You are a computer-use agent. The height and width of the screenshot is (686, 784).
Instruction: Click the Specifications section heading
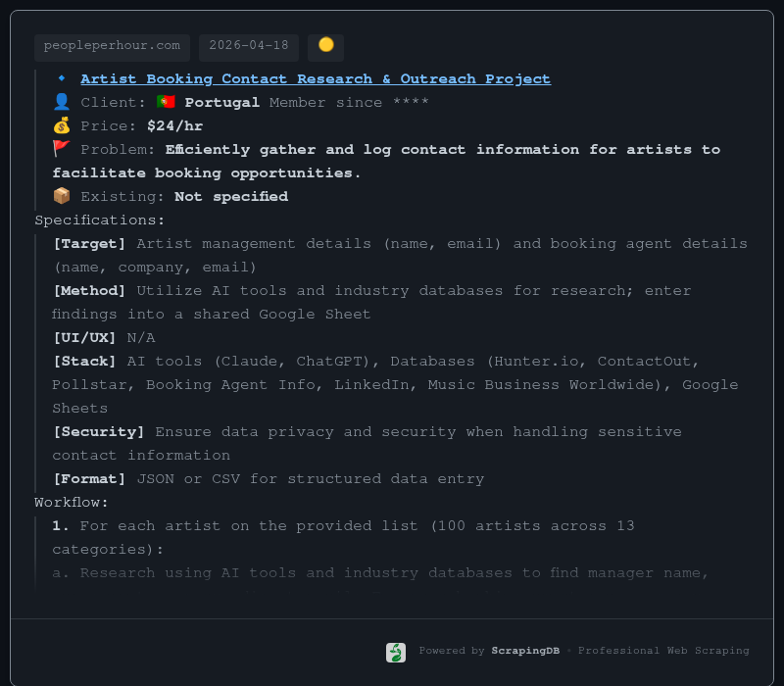[100, 220]
